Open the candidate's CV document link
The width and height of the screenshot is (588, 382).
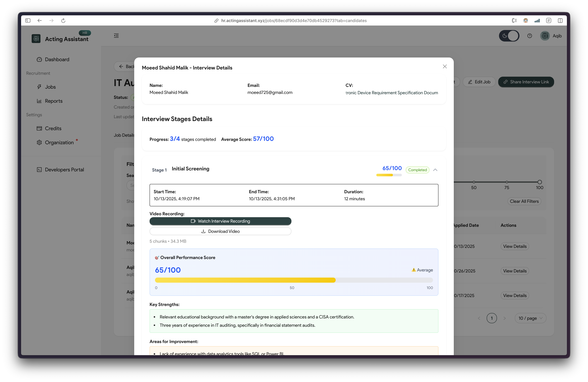[x=392, y=93]
